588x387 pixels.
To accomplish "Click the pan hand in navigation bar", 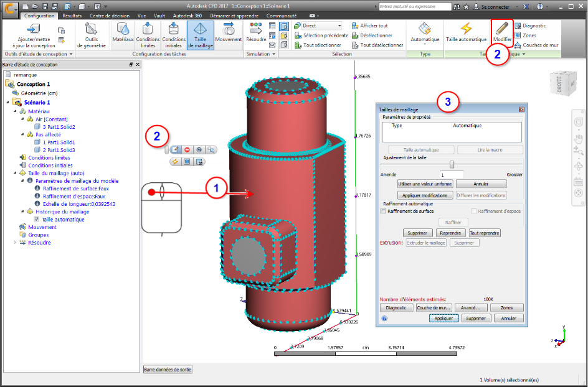I will 578,139.
